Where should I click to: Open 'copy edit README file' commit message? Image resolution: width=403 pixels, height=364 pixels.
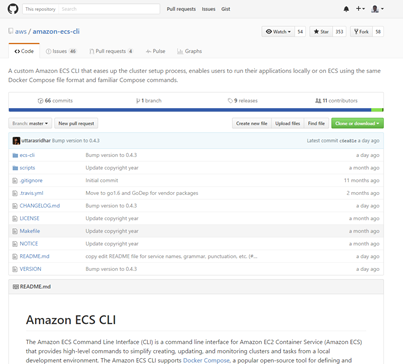(x=171, y=256)
